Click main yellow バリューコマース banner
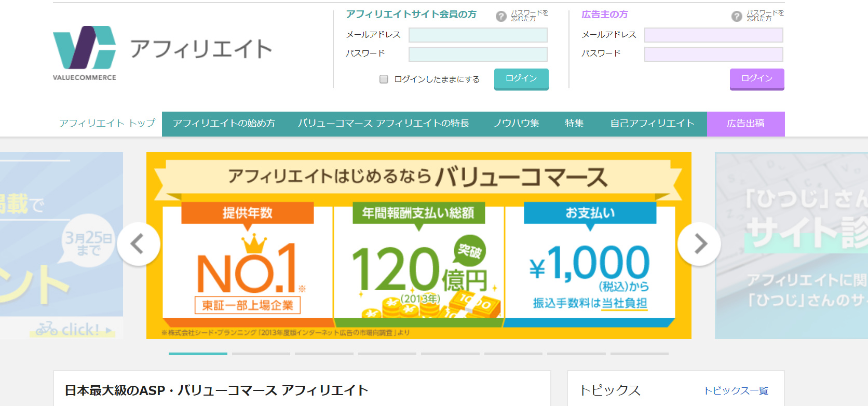Image resolution: width=868 pixels, height=406 pixels. [x=419, y=246]
